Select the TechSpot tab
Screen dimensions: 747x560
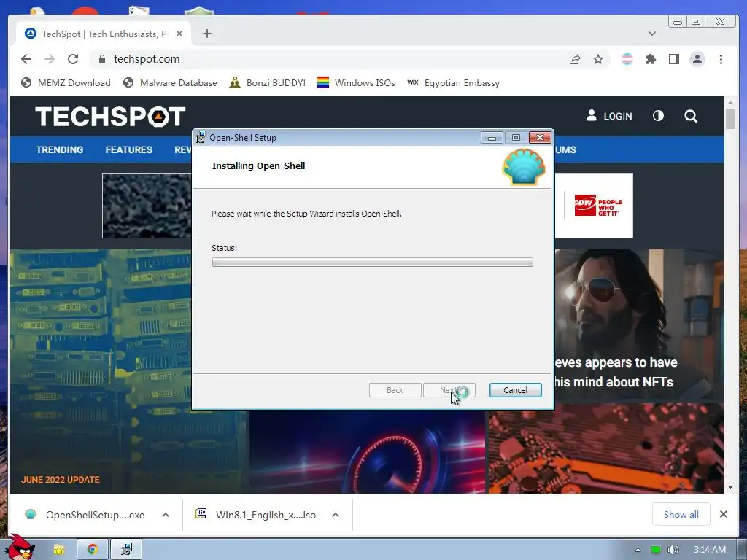tap(104, 34)
